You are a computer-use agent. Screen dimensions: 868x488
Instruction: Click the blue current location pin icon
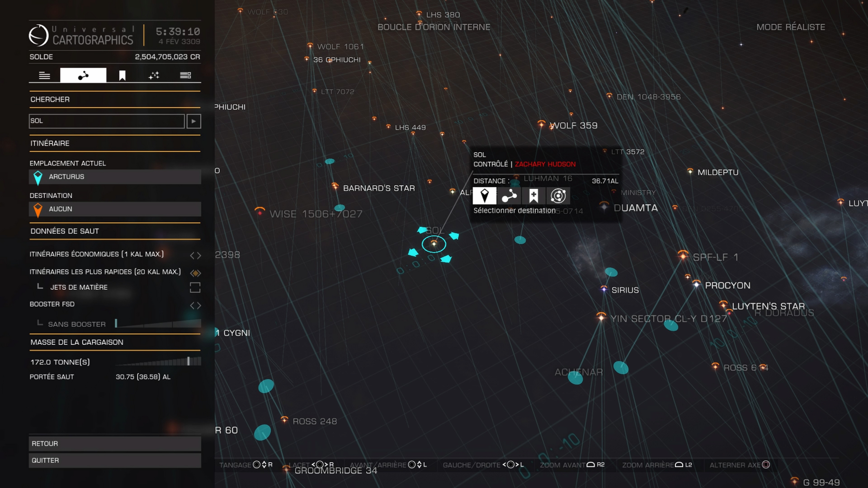(38, 178)
